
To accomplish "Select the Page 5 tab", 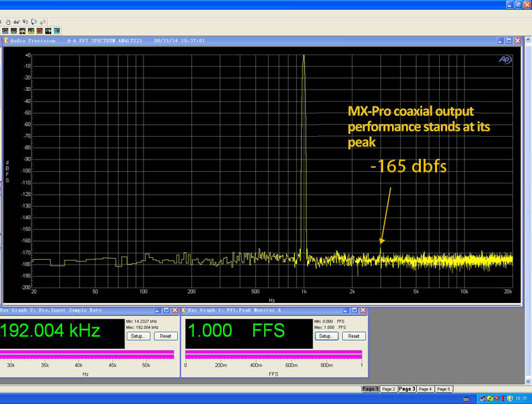I will tap(443, 389).
